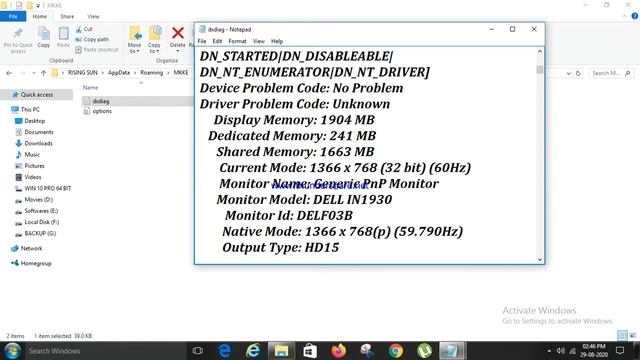Open the Music folder in the sidebar
Image resolution: width=640 pixels, height=360 pixels.
point(32,155)
